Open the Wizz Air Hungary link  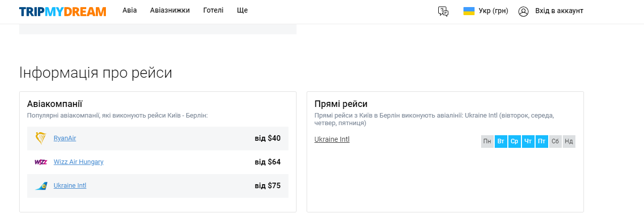(x=78, y=162)
